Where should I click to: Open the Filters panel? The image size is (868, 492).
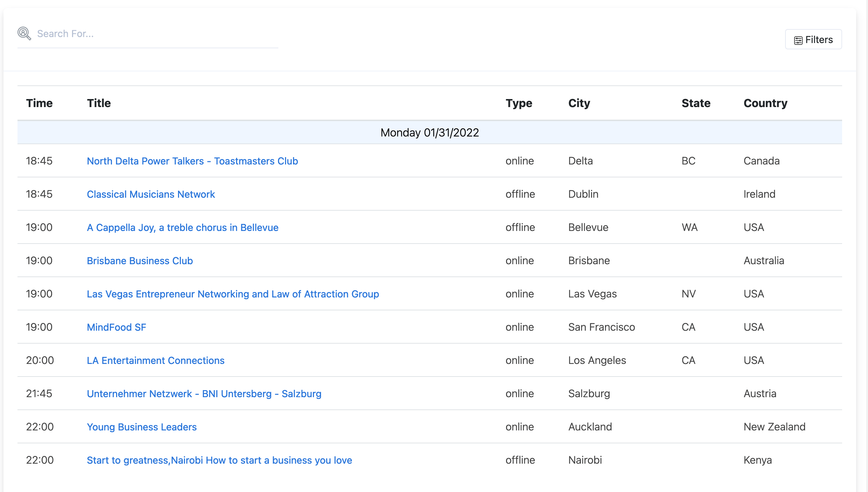pyautogui.click(x=813, y=40)
